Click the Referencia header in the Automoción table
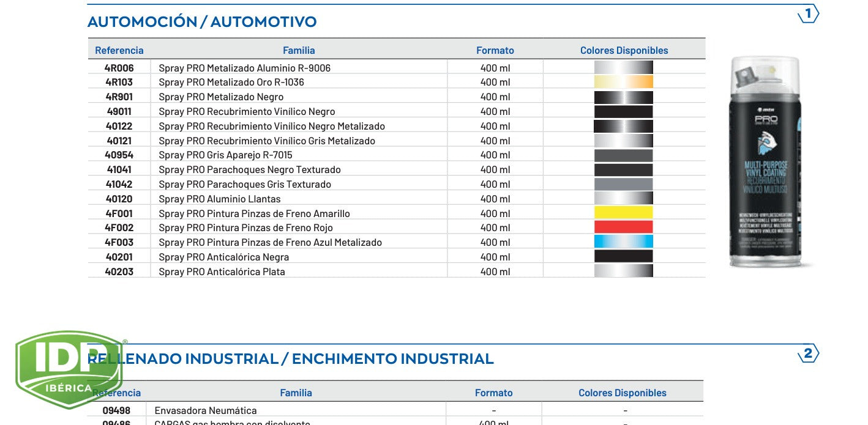Image resolution: width=868 pixels, height=425 pixels. (x=119, y=50)
